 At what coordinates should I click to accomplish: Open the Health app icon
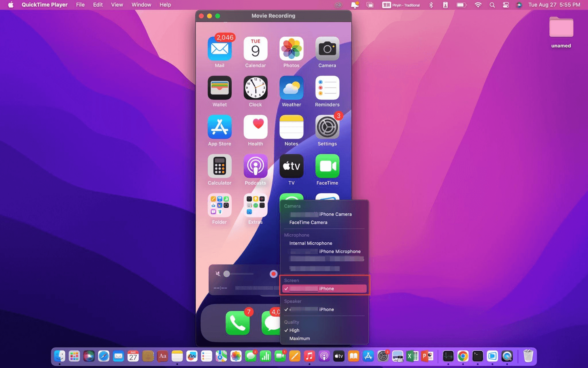point(255,127)
